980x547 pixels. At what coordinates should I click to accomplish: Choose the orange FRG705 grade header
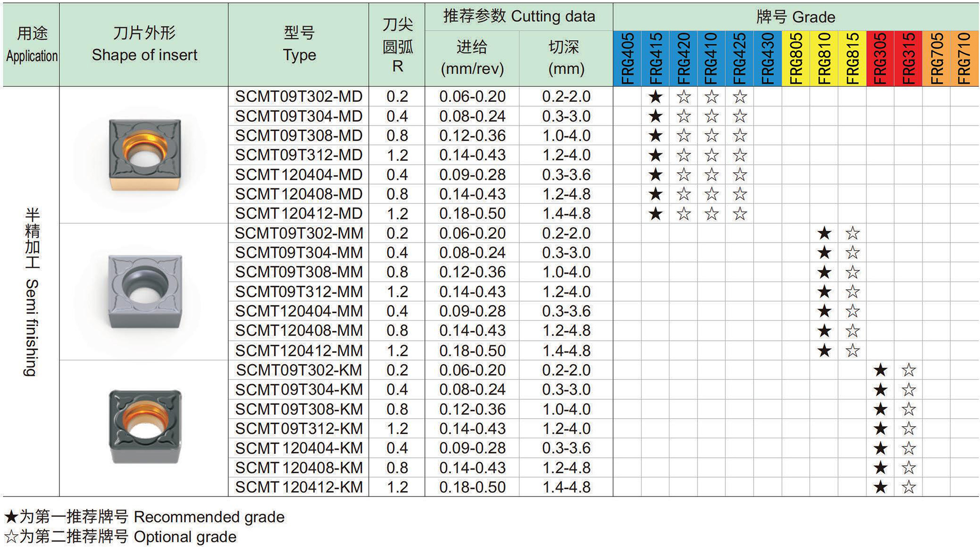pos(936,59)
